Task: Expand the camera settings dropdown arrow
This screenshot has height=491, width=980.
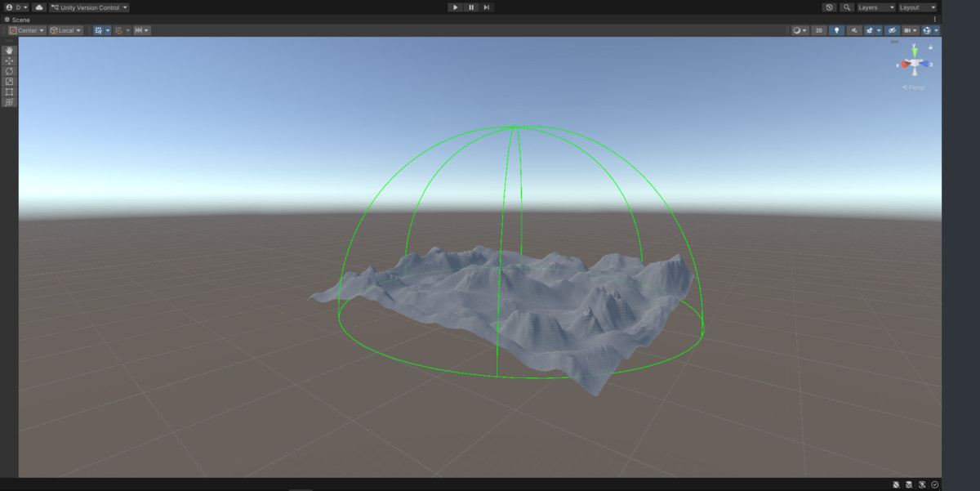Action: 915,30
